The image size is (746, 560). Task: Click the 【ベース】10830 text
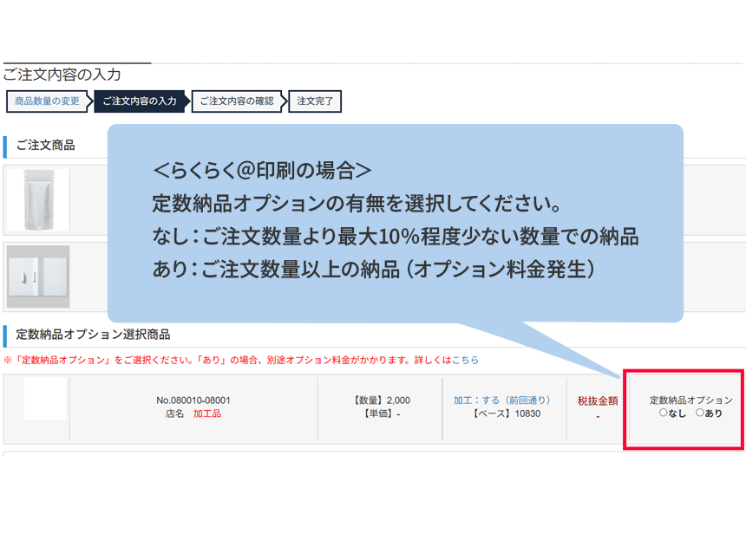(x=507, y=414)
